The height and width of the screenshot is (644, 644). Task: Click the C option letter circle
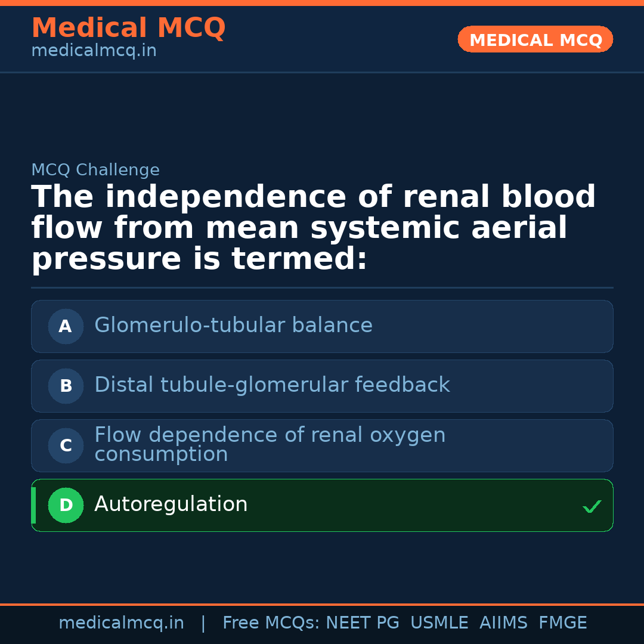66,445
